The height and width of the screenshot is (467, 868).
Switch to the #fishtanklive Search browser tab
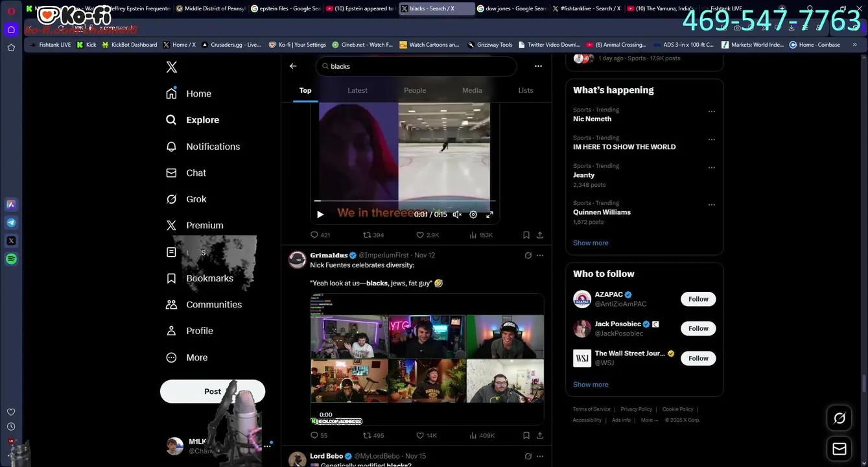[587, 8]
